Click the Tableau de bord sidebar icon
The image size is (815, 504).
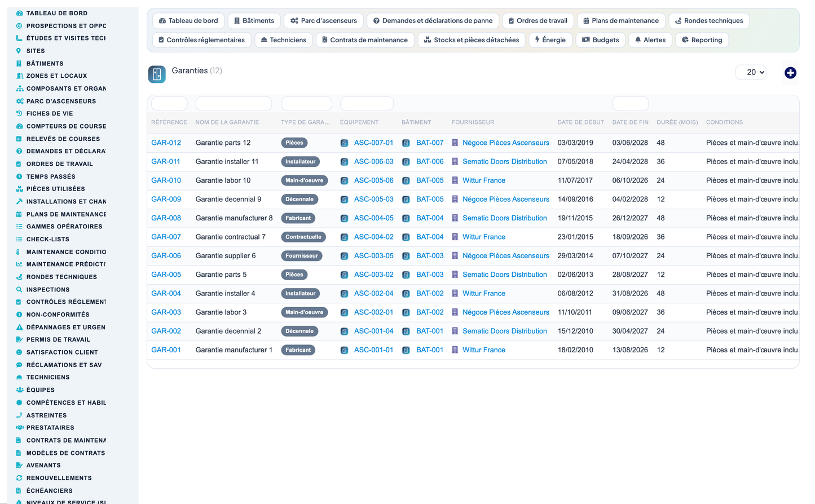point(19,13)
